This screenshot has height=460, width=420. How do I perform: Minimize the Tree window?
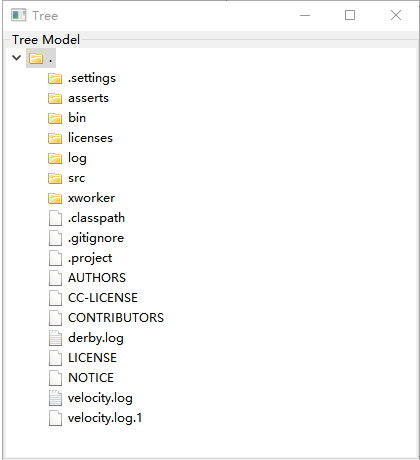tap(305, 15)
